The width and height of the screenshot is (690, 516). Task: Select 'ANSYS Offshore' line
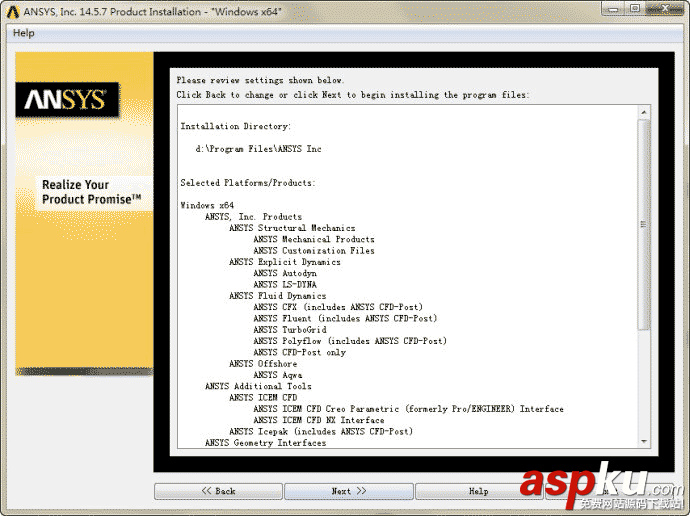[263, 364]
